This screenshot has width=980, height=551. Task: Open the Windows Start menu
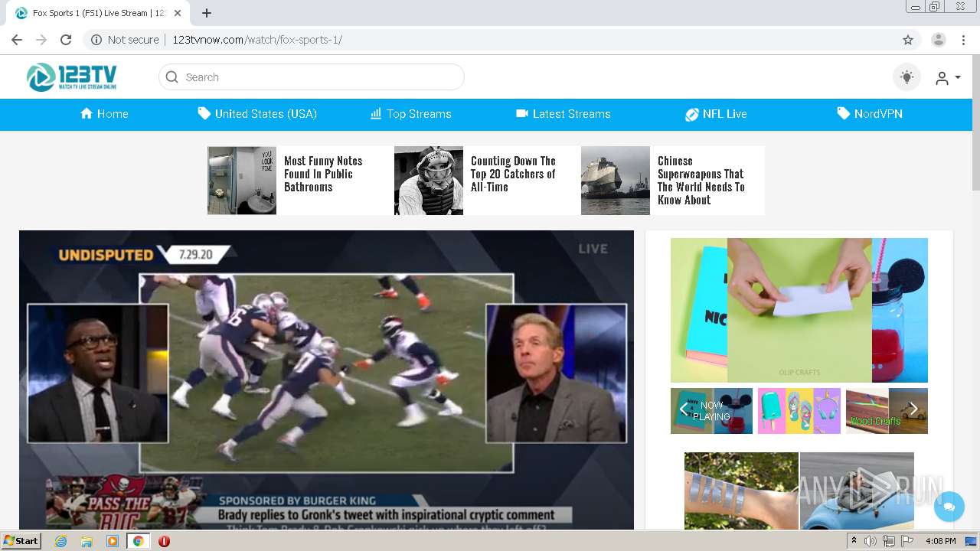tap(21, 541)
